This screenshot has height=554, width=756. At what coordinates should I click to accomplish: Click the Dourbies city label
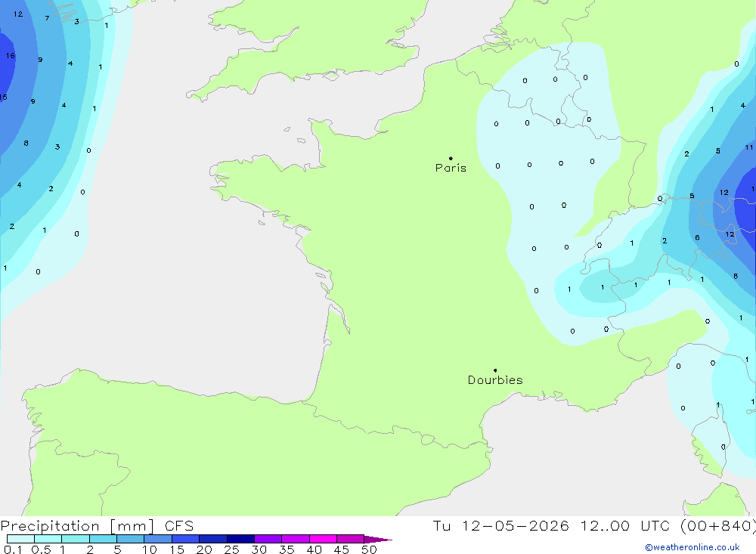pos(495,380)
